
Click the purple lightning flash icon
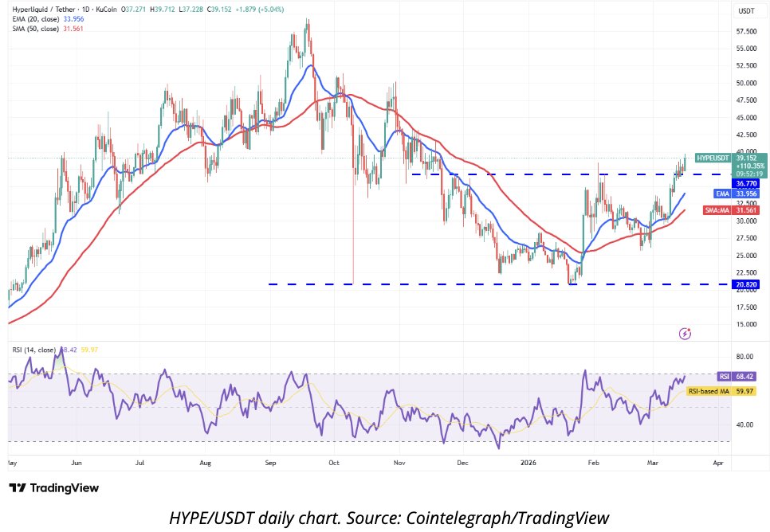[x=685, y=334]
